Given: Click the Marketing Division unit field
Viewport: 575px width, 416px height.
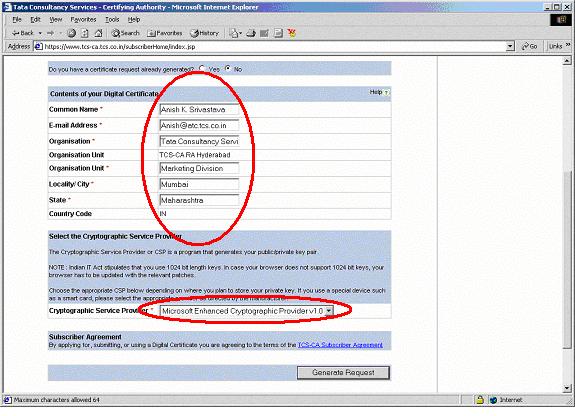Looking at the screenshot, I should tap(199, 168).
